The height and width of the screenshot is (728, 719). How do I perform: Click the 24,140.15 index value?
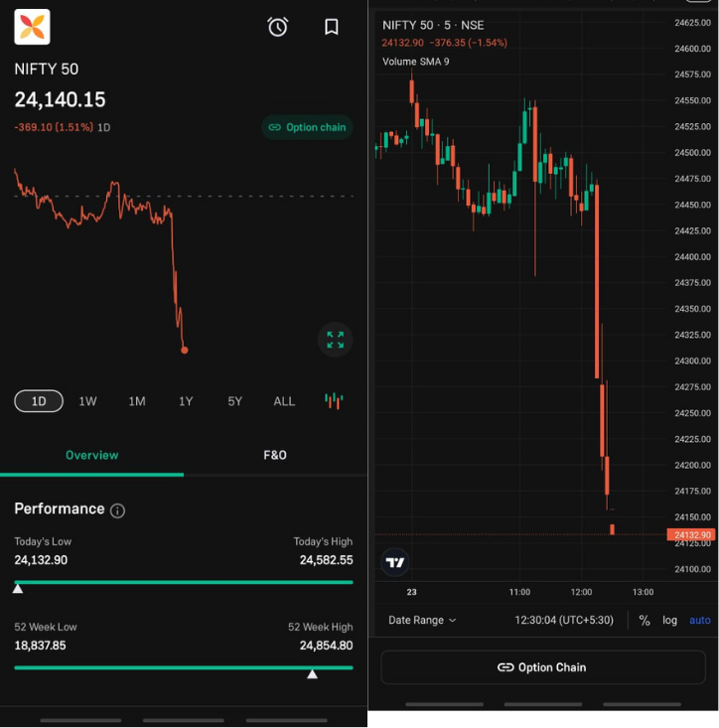pyautogui.click(x=60, y=100)
